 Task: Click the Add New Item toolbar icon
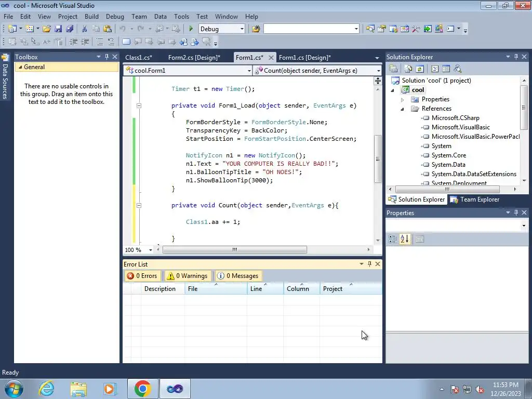[30, 29]
